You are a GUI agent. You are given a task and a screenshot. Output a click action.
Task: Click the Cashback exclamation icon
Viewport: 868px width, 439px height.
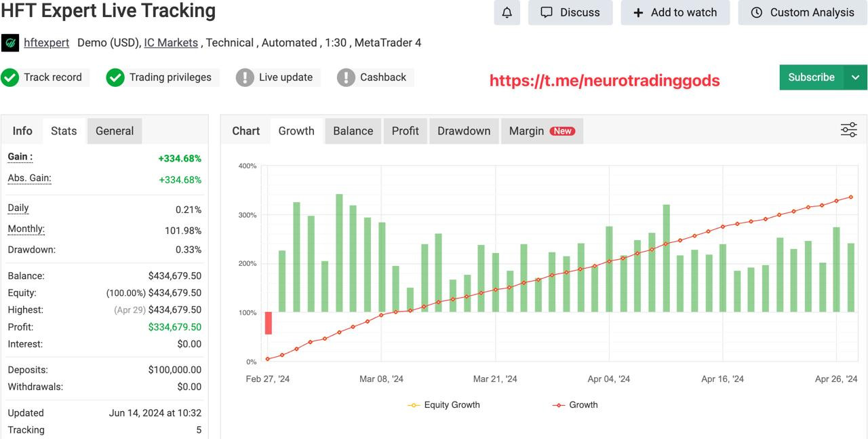(x=346, y=77)
